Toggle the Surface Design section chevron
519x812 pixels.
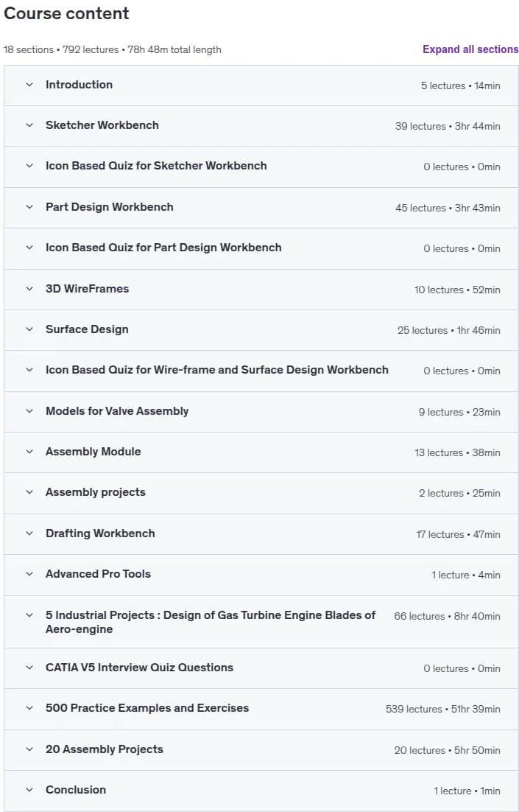[x=29, y=329]
